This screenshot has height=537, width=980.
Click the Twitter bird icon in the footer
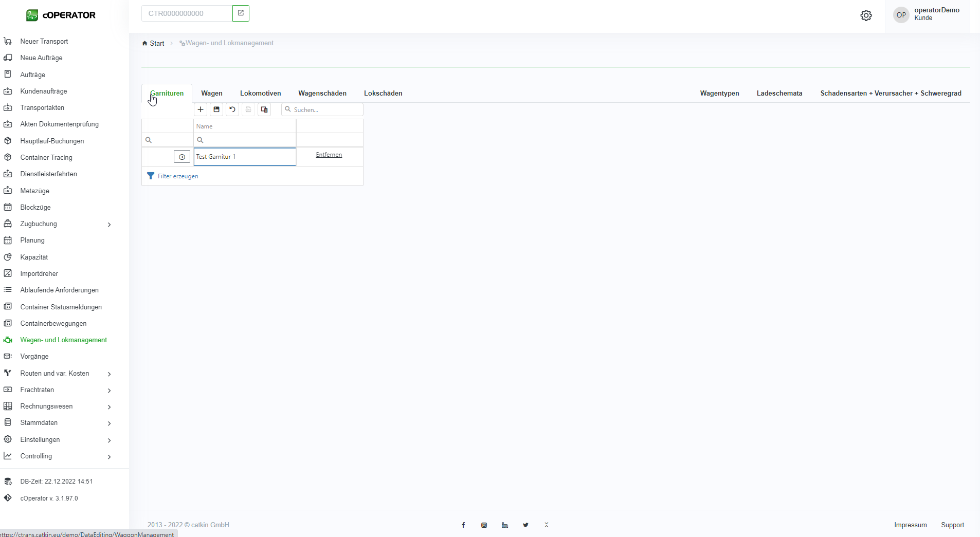[525, 525]
